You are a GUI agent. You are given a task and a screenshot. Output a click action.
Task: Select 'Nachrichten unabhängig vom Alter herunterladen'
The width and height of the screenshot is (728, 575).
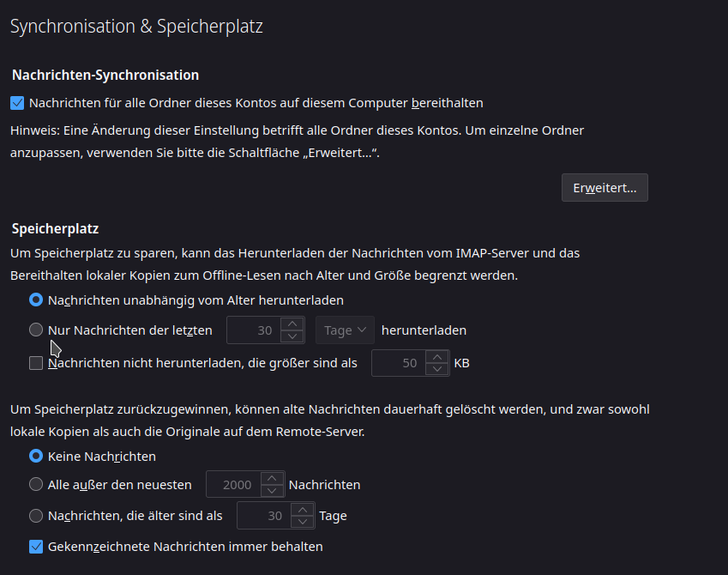pos(36,300)
